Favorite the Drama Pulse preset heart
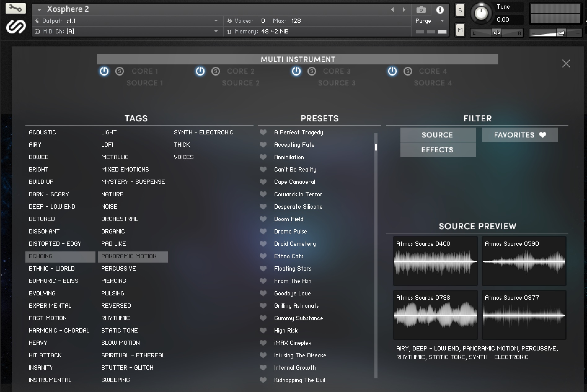Screen dimensions: 587x392 coord(263,231)
